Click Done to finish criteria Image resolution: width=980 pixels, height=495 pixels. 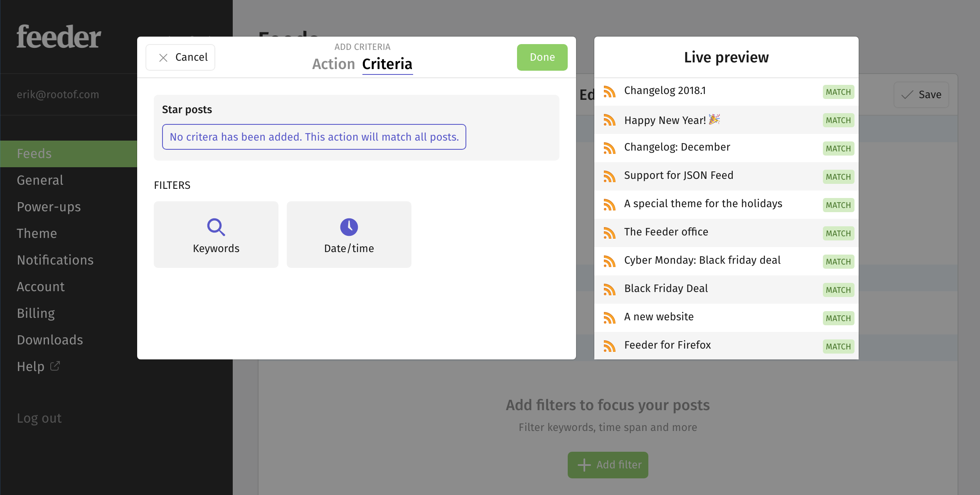pos(542,57)
